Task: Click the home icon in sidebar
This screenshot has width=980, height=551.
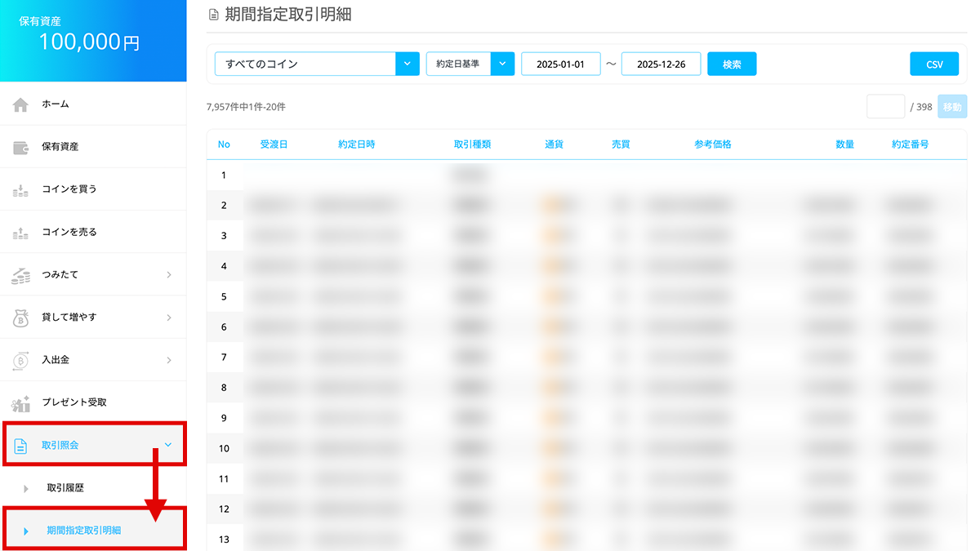Action: pos(20,104)
